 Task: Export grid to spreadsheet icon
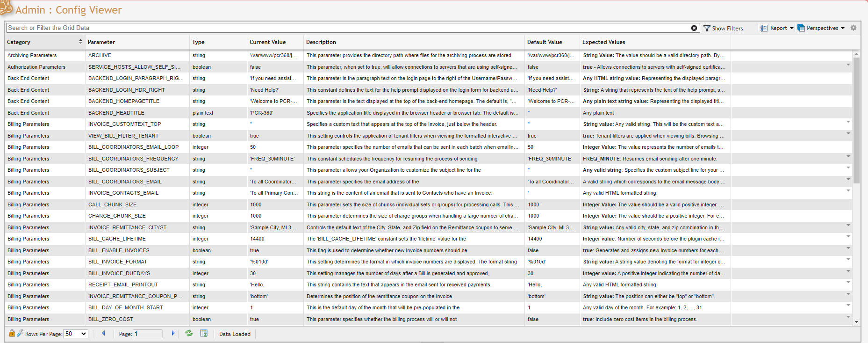tap(204, 333)
